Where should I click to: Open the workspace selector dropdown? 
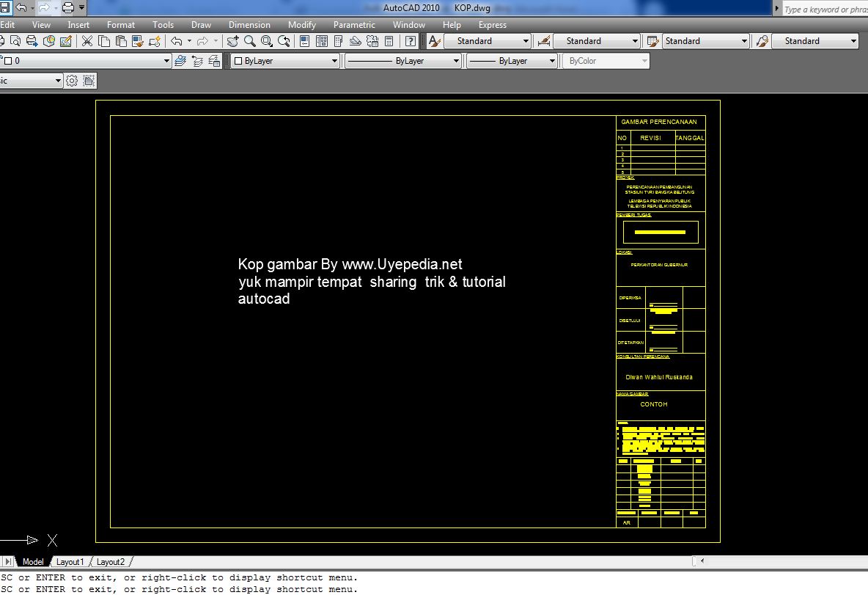[x=31, y=81]
